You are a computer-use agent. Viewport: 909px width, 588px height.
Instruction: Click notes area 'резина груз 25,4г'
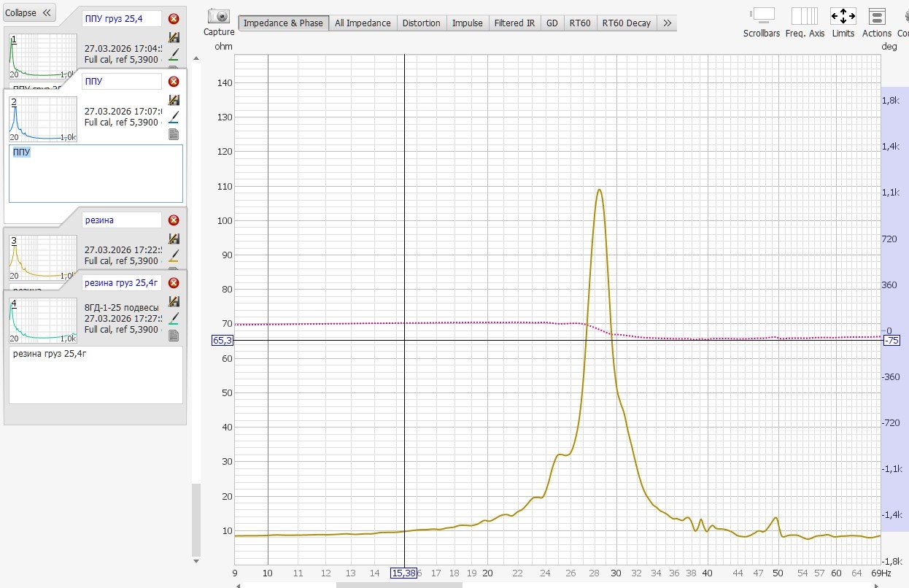tap(96, 374)
